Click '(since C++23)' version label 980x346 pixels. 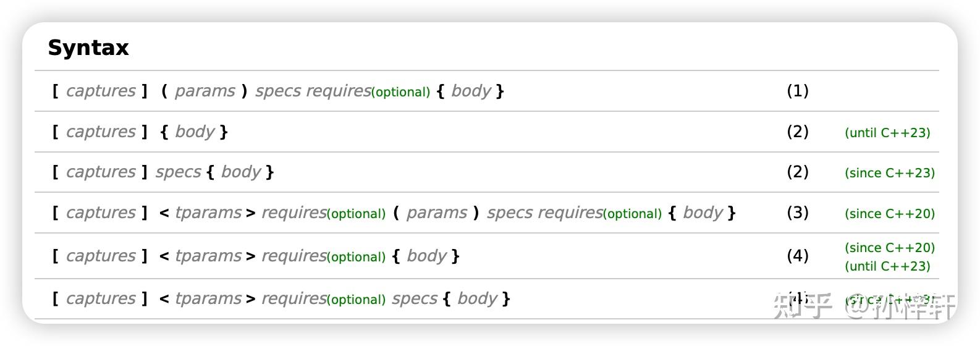[x=889, y=173]
